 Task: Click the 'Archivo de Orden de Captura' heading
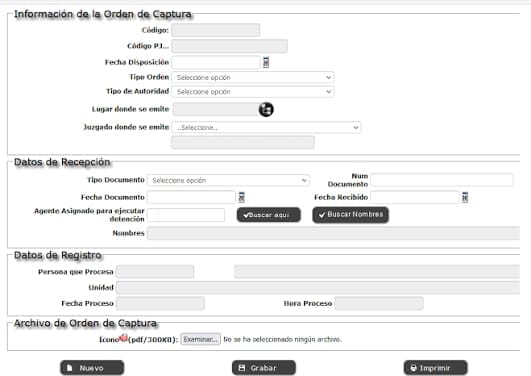click(85, 323)
